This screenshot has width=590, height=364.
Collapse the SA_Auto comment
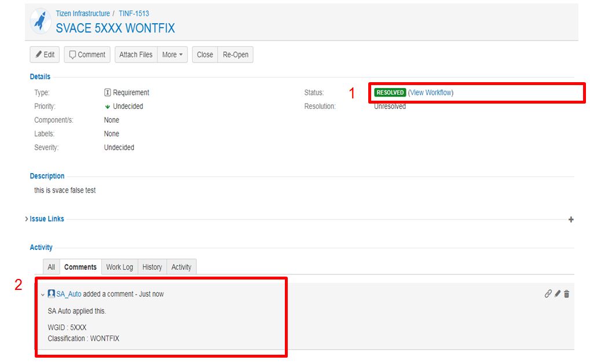[x=42, y=295]
